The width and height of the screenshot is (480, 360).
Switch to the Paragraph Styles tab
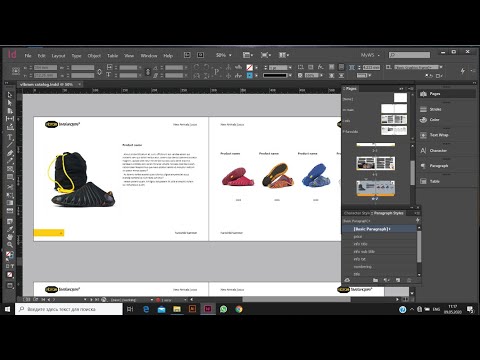(388, 213)
